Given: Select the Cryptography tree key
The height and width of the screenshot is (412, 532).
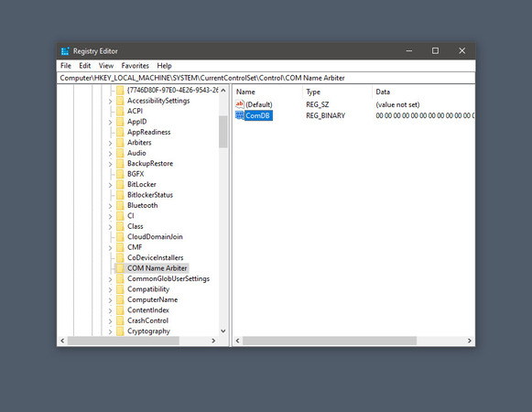Looking at the screenshot, I should [x=148, y=331].
